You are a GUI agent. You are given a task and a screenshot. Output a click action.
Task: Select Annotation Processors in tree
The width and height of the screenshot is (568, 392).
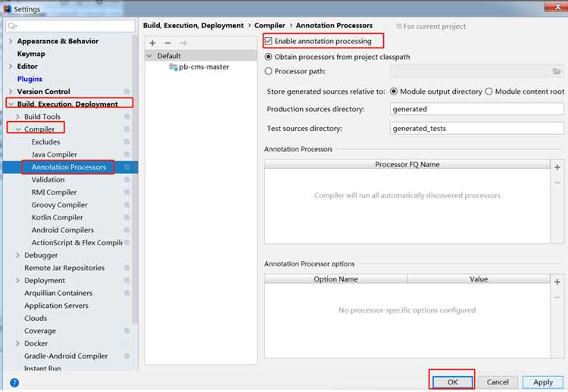tap(68, 166)
